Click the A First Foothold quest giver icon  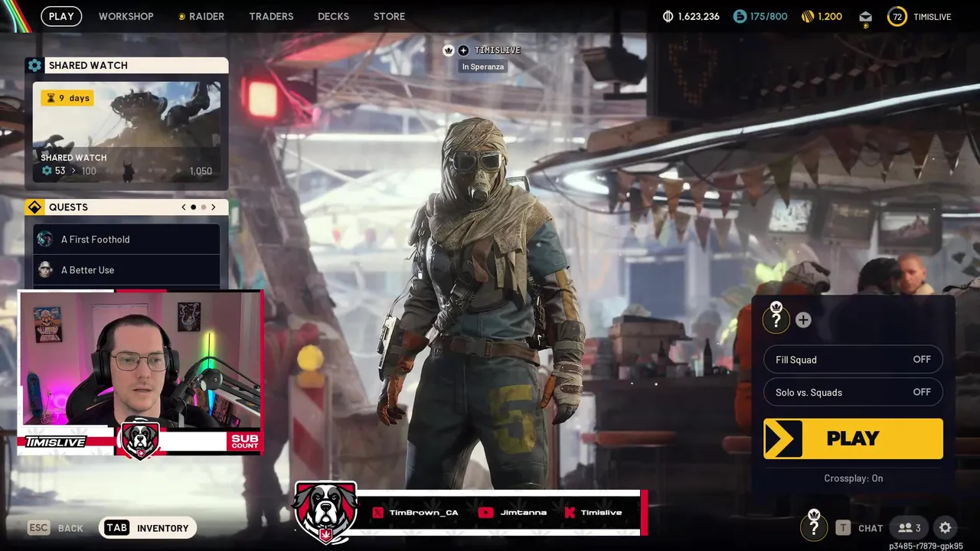[45, 239]
